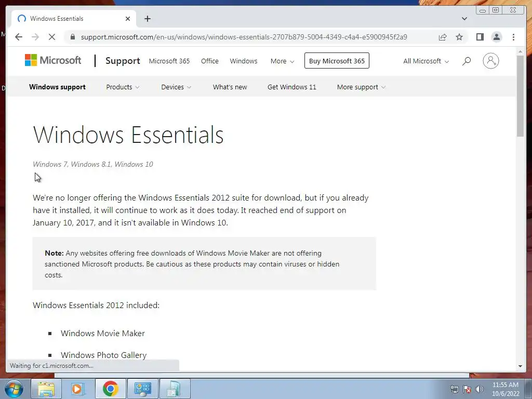Click Buy Microsoft 365 button
The width and height of the screenshot is (532, 399).
[x=337, y=61]
